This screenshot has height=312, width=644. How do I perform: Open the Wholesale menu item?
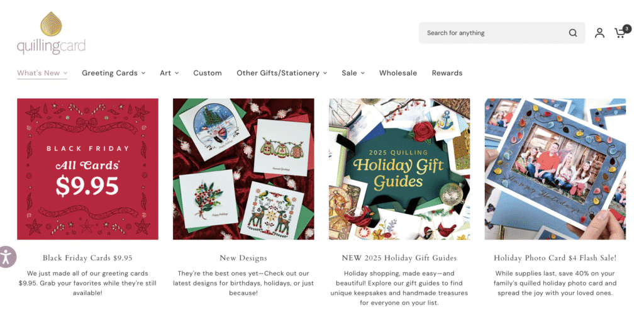point(398,73)
